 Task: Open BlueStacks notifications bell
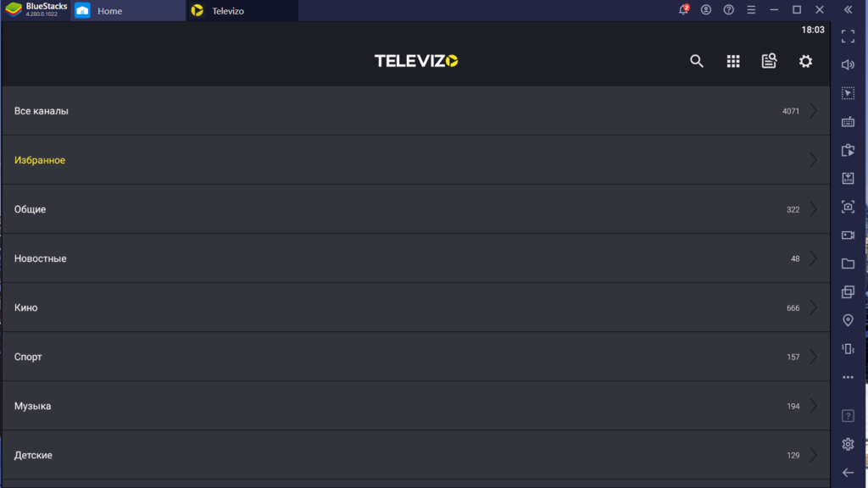pyautogui.click(x=684, y=9)
